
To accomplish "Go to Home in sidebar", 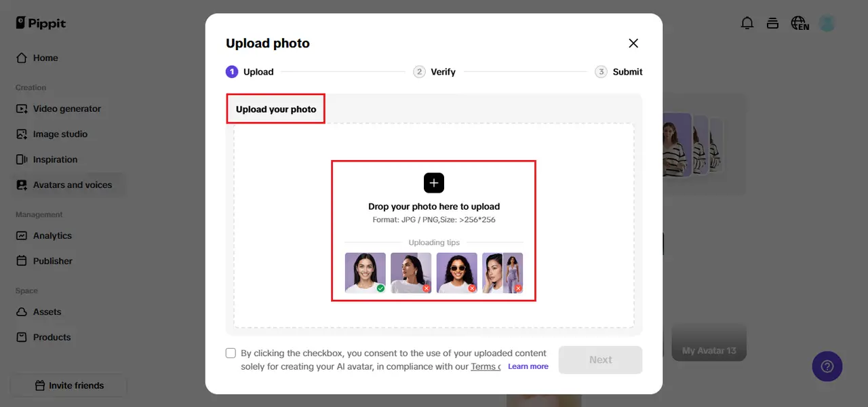I will pos(45,58).
